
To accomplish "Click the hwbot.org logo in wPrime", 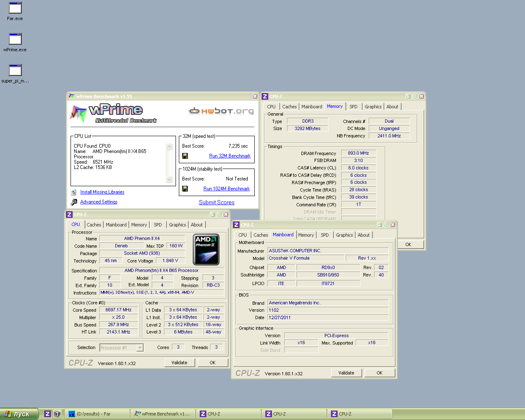I will [221, 111].
